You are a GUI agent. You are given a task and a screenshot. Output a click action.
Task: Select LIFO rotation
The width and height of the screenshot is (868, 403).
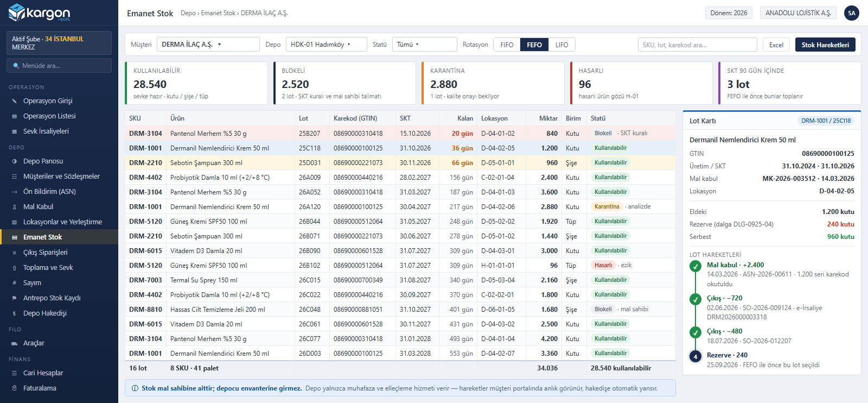tap(562, 45)
